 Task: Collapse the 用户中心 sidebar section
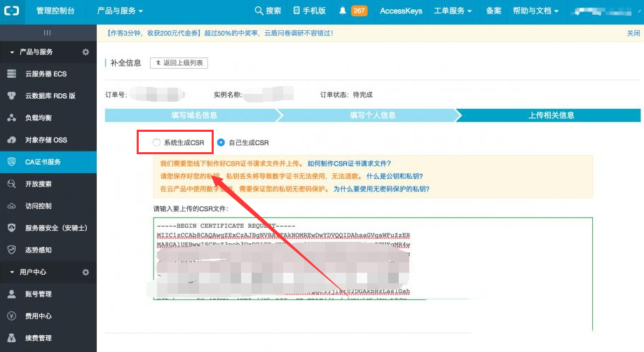pyautogui.click(x=11, y=272)
